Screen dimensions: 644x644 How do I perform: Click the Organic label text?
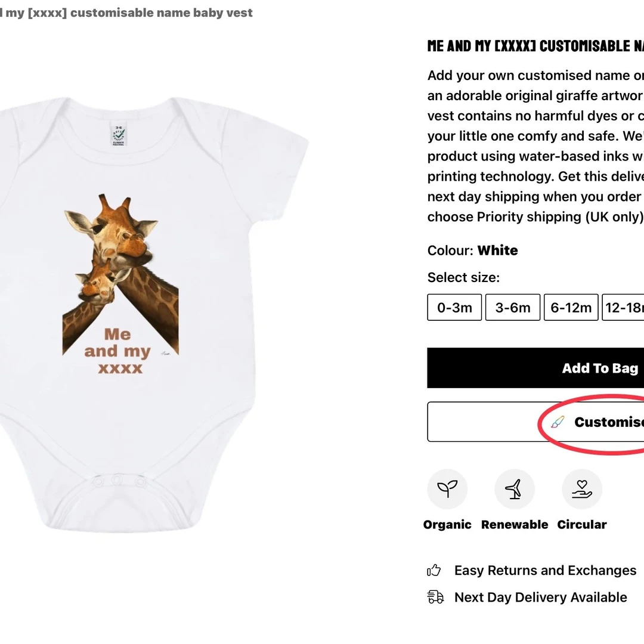447,525
